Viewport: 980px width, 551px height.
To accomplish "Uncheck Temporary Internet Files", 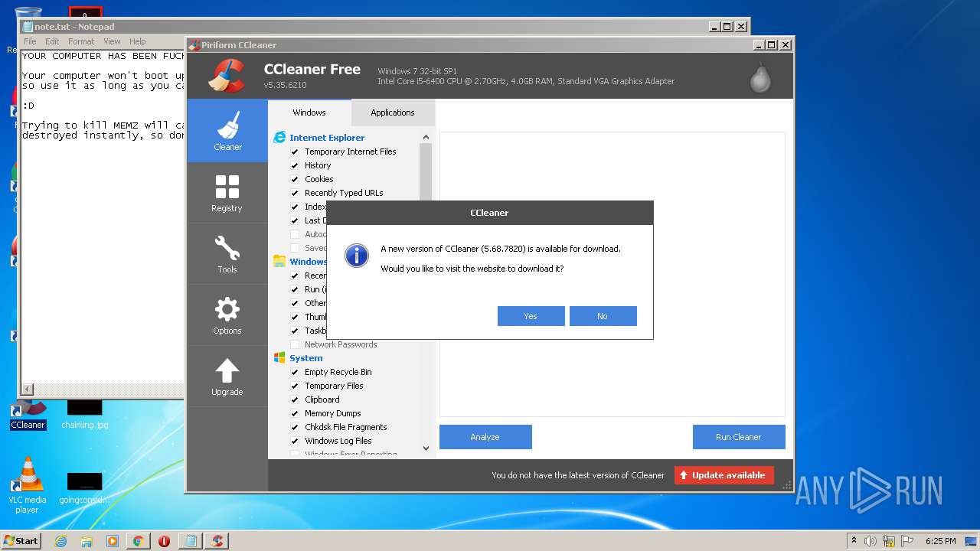I will pyautogui.click(x=295, y=152).
